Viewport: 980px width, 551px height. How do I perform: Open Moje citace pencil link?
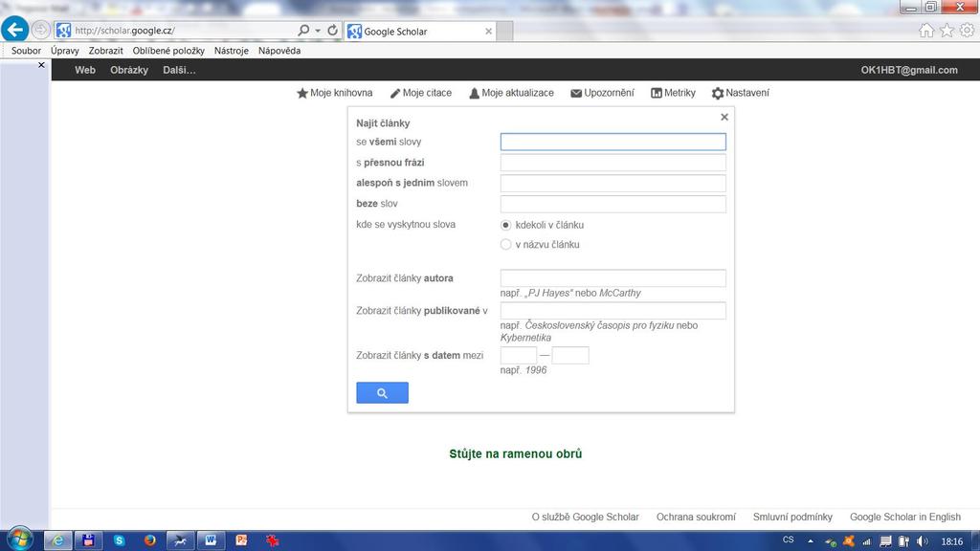click(421, 93)
